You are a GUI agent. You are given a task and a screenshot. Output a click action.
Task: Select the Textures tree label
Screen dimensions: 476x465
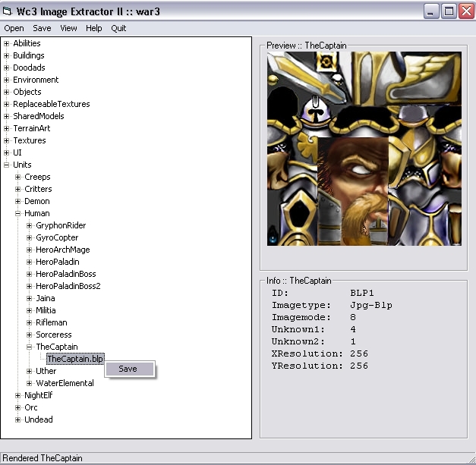click(x=30, y=140)
